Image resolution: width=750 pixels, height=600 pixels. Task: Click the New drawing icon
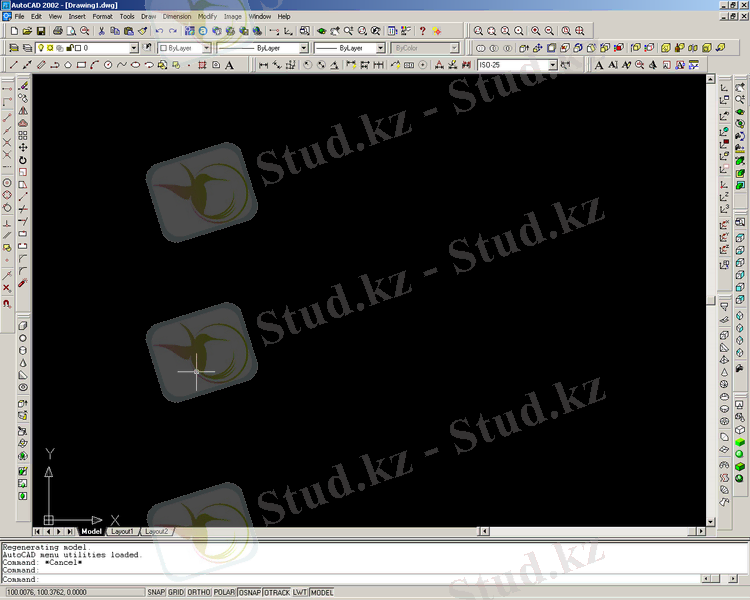coord(14,31)
